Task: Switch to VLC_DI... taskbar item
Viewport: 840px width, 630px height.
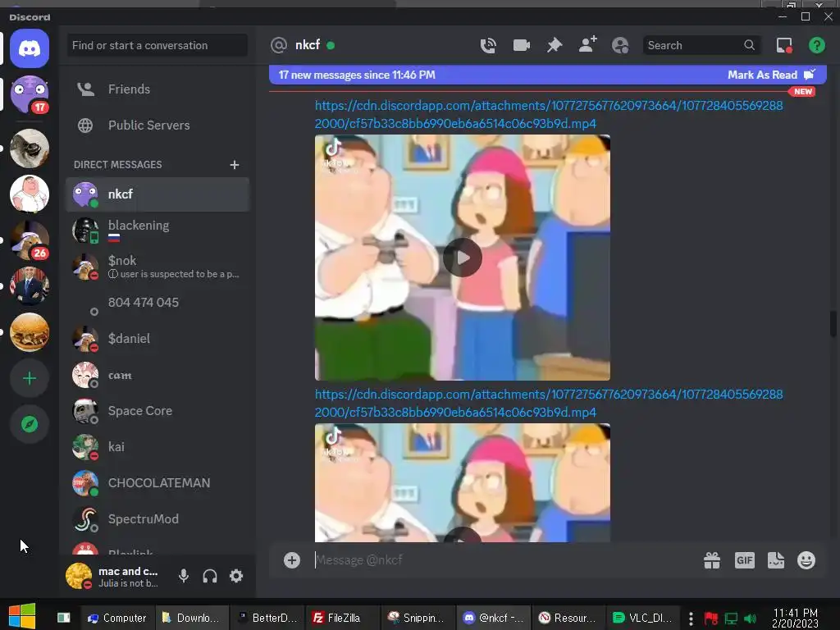Action: click(643, 618)
